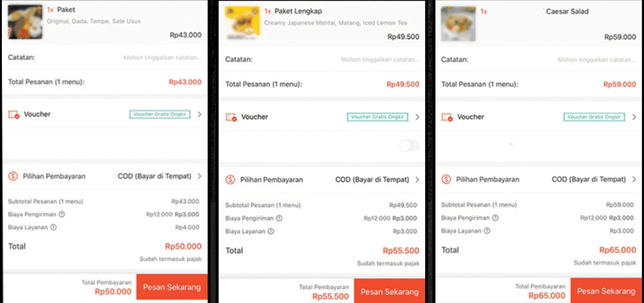
Task: Expand the Voucher chevron in the Rp43.000 order
Action: (199, 115)
